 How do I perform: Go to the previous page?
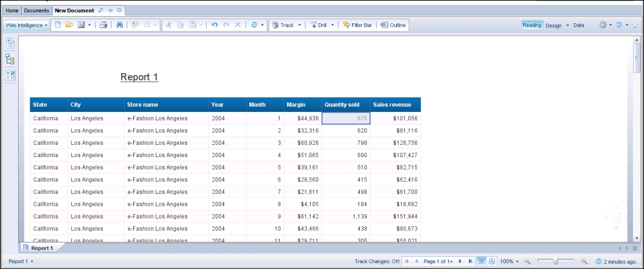[x=417, y=261]
